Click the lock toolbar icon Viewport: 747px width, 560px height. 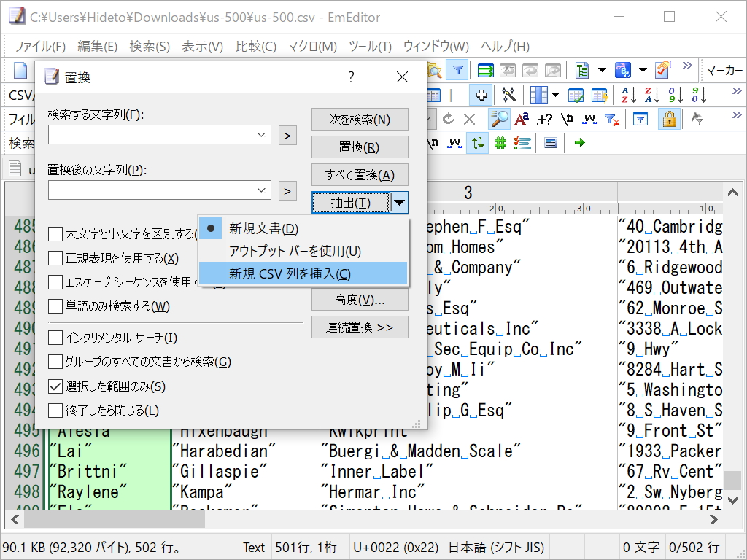coord(670,119)
